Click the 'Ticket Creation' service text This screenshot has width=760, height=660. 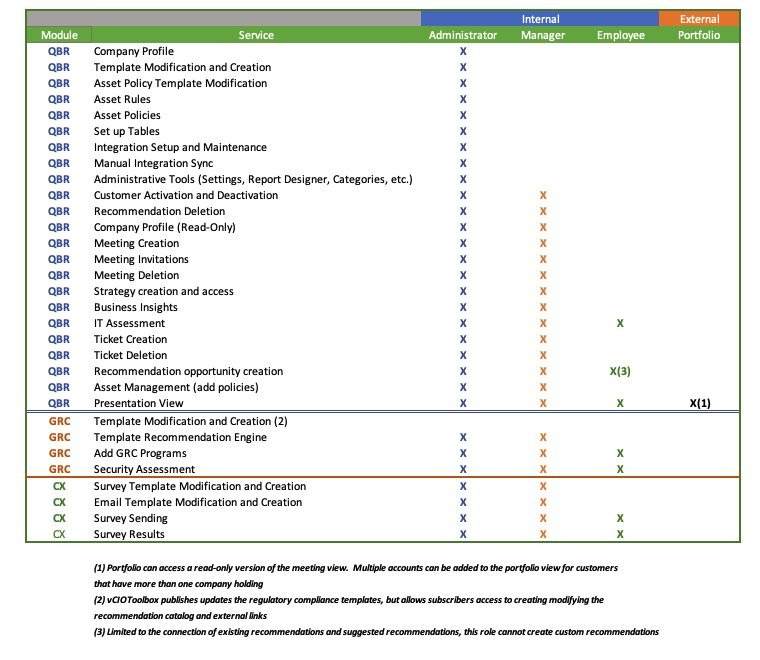pos(130,339)
